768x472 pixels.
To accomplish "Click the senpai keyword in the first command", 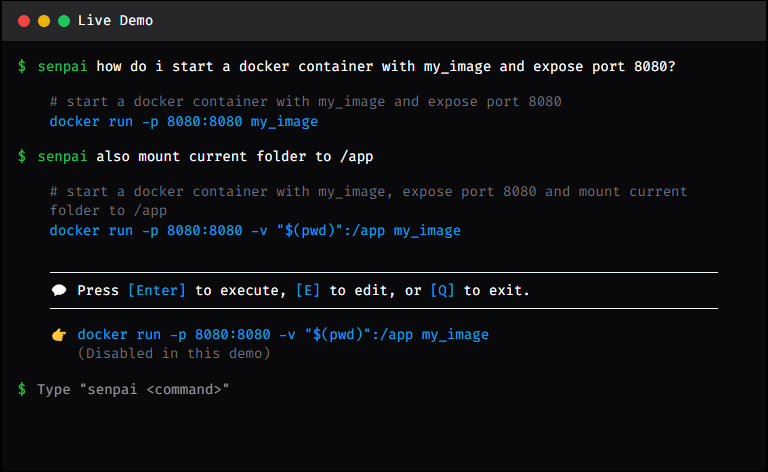I will coord(62,66).
